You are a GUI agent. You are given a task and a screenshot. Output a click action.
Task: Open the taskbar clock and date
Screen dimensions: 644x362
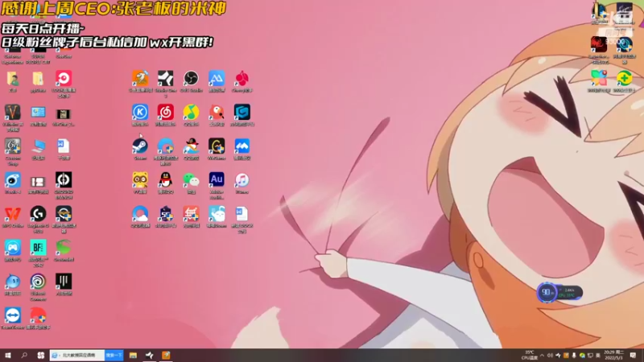(x=615, y=355)
